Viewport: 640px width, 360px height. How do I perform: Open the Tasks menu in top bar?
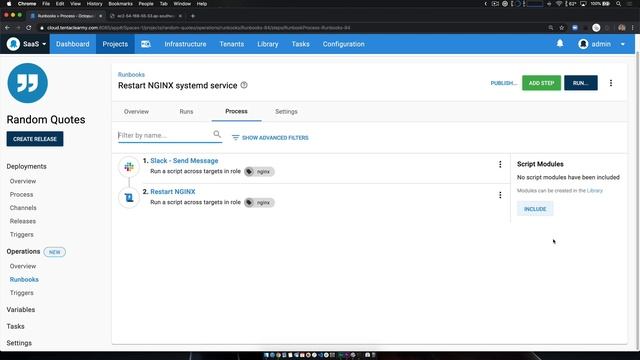[x=300, y=44]
